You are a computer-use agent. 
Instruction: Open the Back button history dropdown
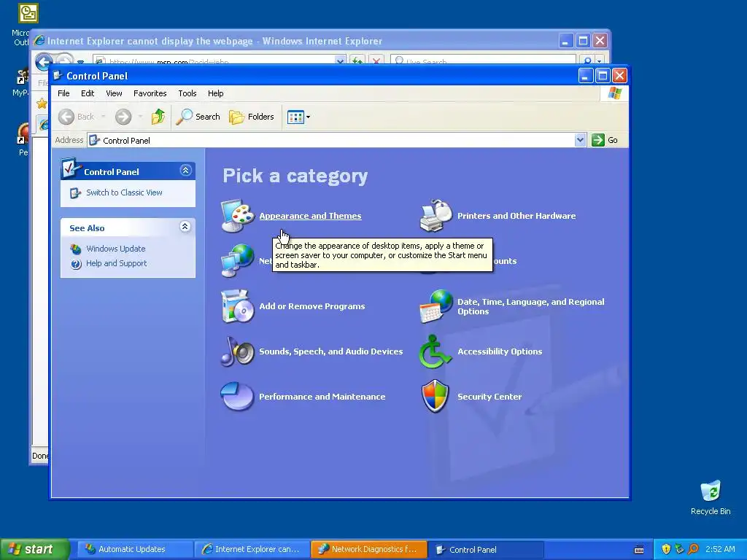(103, 117)
